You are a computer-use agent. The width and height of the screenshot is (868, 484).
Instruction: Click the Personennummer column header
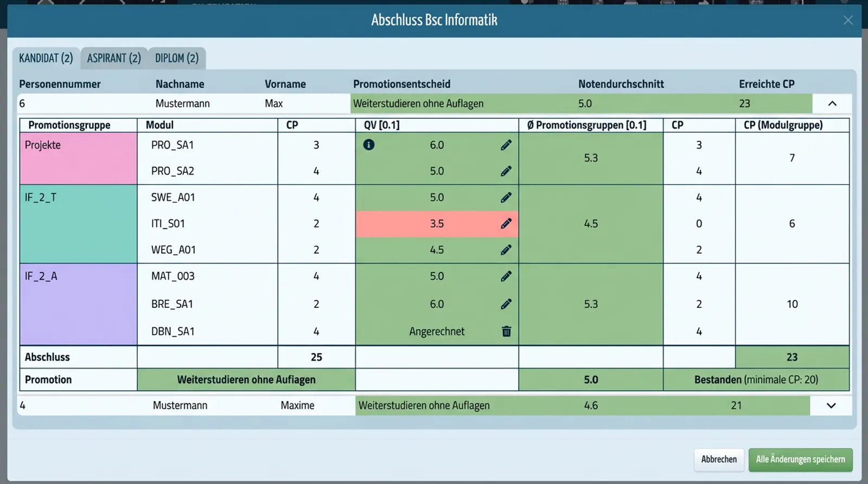coord(60,84)
